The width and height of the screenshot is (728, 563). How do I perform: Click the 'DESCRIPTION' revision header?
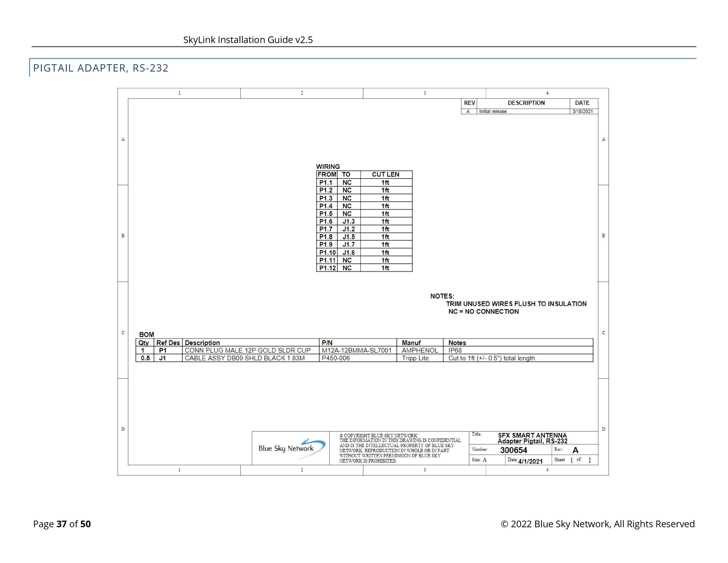click(x=526, y=103)
